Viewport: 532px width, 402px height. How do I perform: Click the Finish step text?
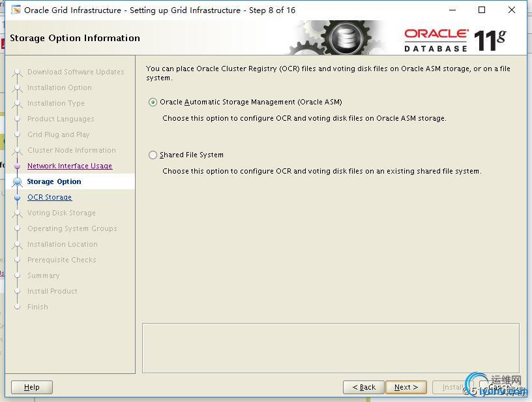[x=38, y=307]
